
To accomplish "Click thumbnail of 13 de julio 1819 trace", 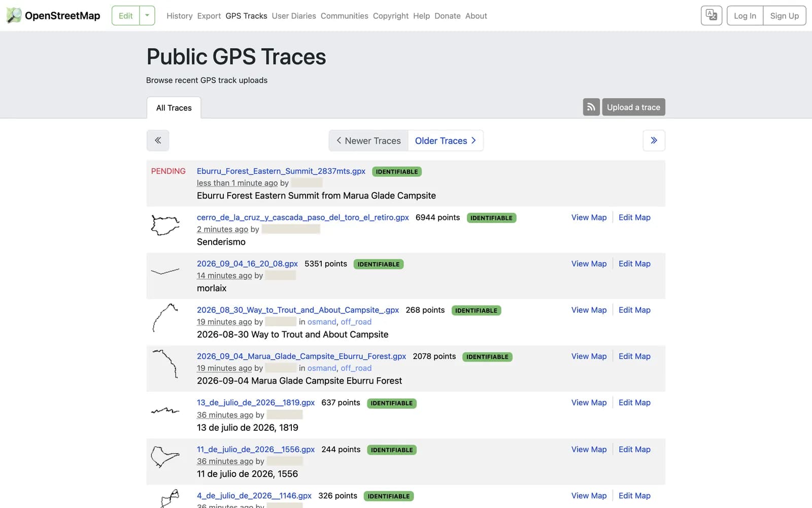I will [165, 410].
